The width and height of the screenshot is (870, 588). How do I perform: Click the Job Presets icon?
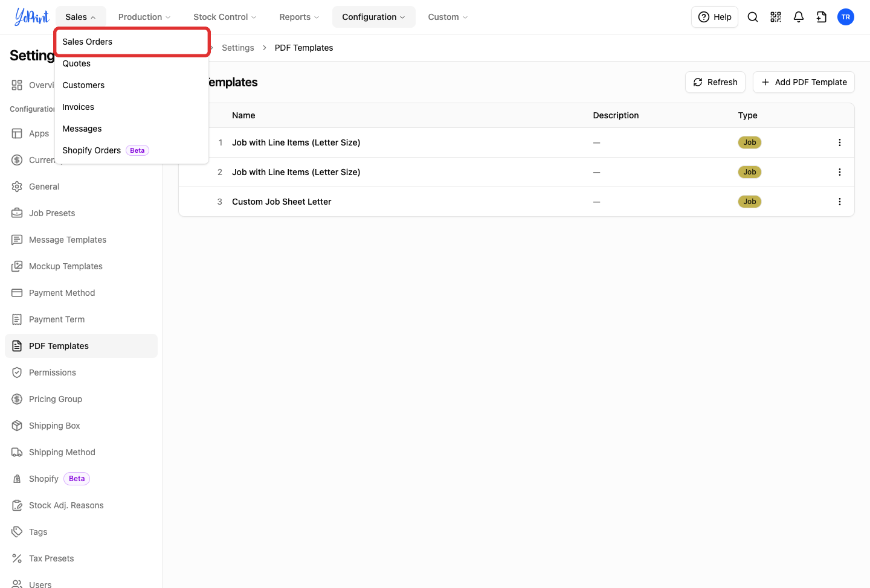[x=17, y=213]
